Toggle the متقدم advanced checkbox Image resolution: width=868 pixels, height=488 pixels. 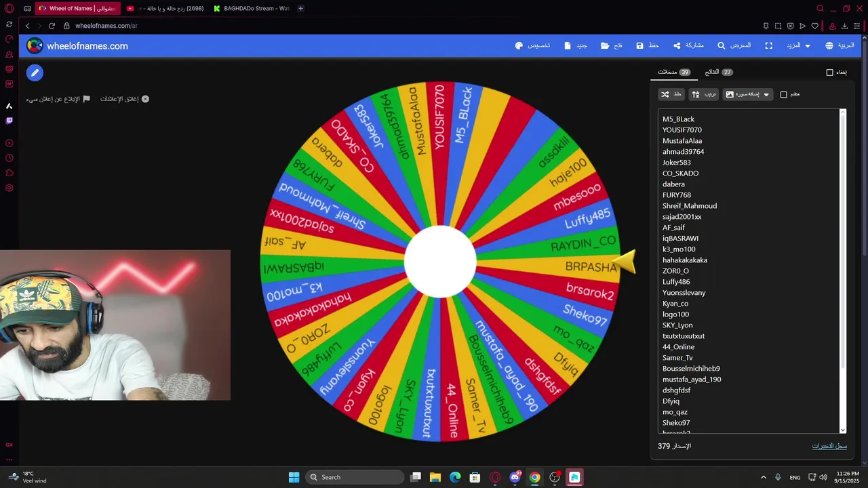(784, 94)
